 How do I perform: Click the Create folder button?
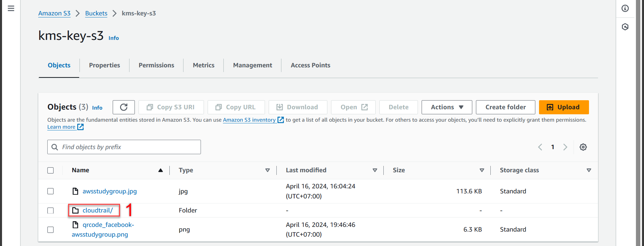(x=505, y=107)
